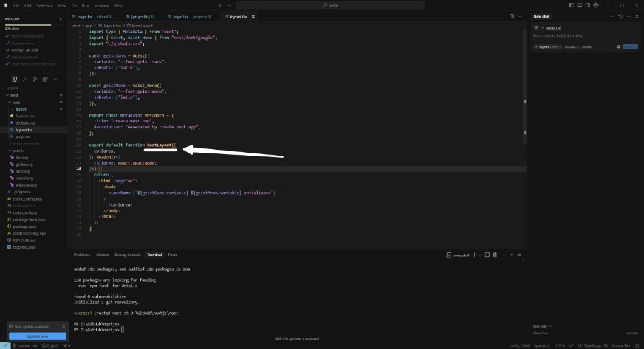
Task: Open the Extensions view icon
Action: pyautogui.click(x=44, y=79)
